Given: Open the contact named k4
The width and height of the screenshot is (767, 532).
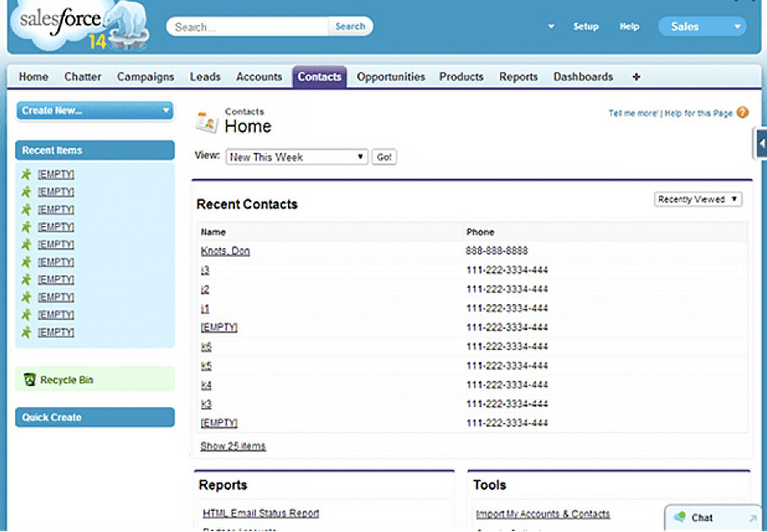Looking at the screenshot, I should (206, 385).
